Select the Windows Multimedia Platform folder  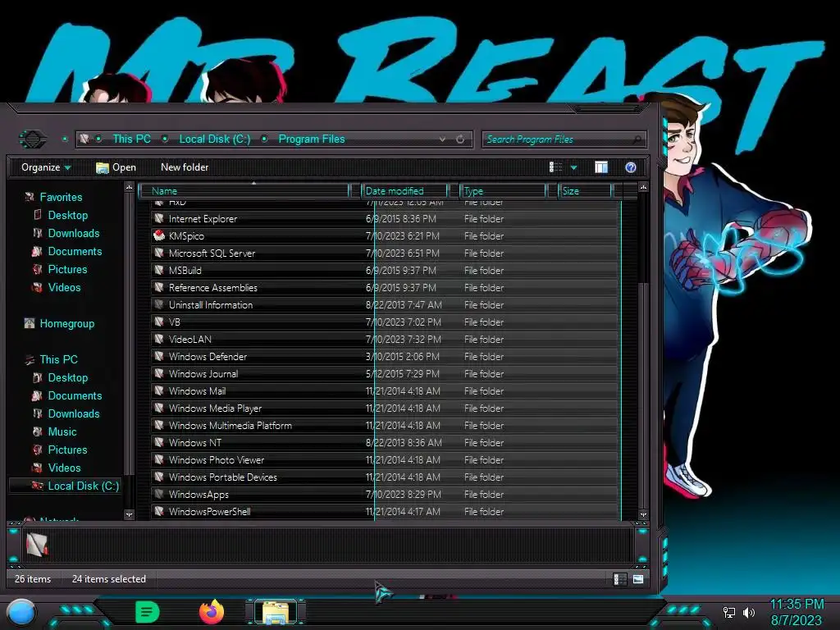tap(384, 426)
